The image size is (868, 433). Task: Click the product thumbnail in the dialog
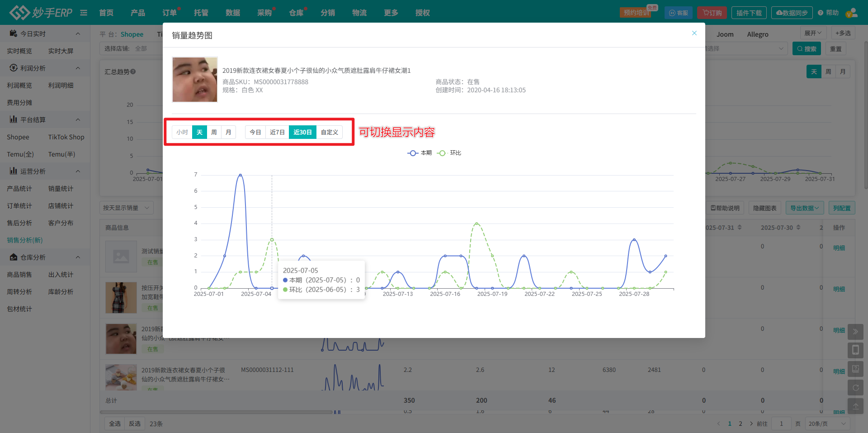(x=195, y=80)
